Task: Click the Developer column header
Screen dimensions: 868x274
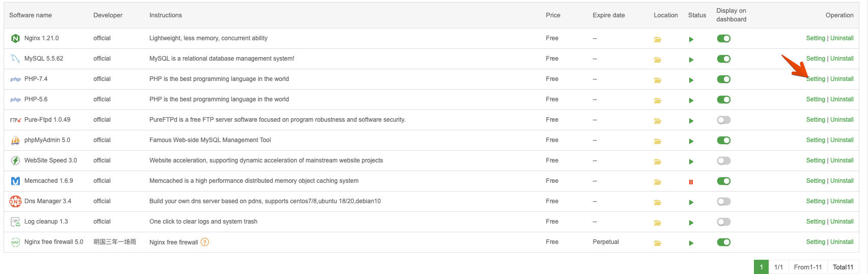Action: [x=108, y=15]
